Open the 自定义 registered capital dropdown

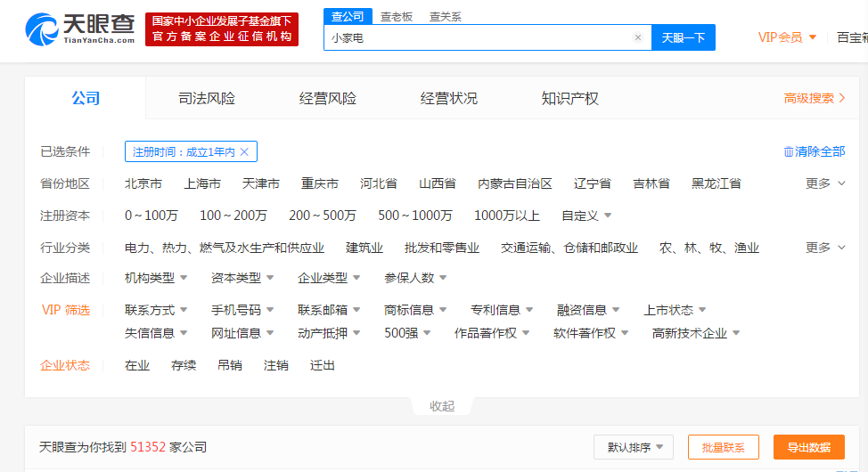coord(586,216)
